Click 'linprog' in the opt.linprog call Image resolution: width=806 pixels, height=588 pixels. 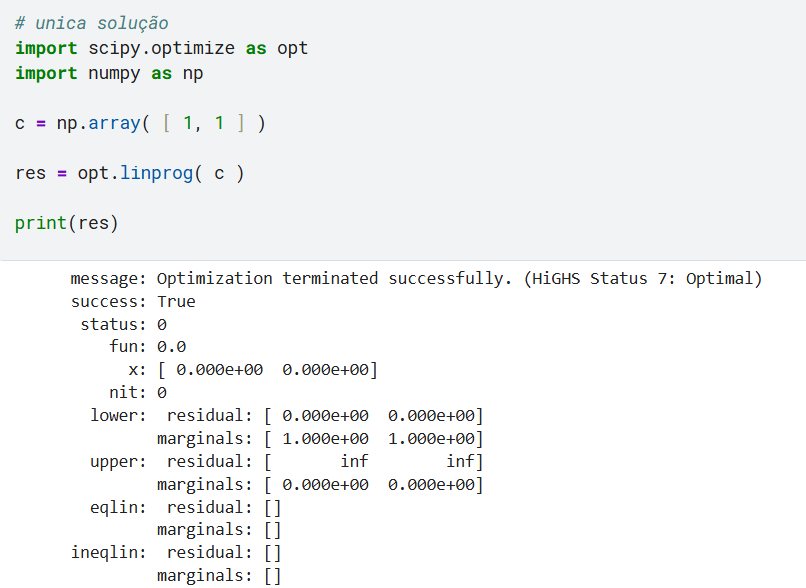tap(151, 173)
